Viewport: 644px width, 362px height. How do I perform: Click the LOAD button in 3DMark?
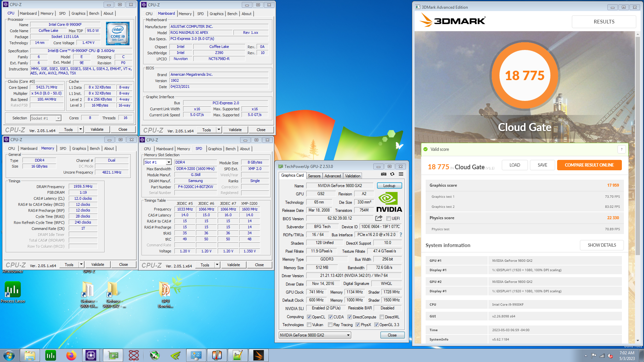click(515, 165)
